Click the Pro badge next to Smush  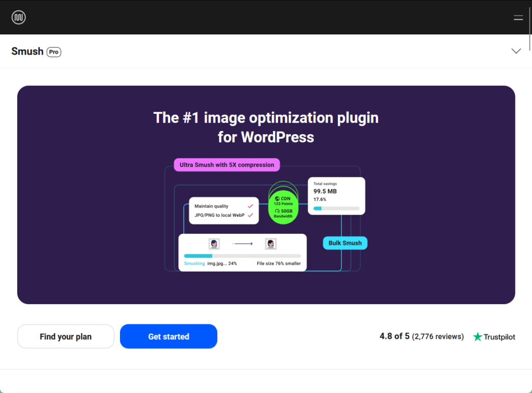[x=54, y=52]
